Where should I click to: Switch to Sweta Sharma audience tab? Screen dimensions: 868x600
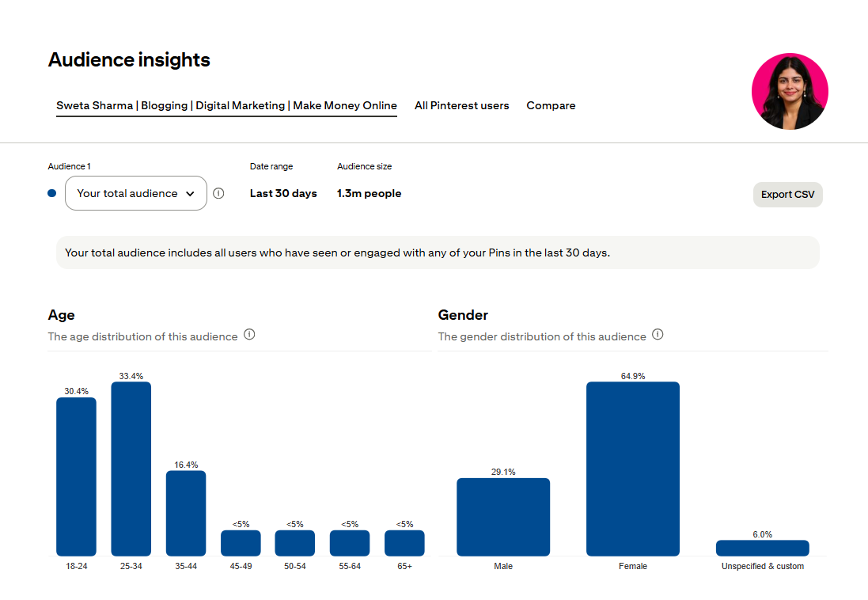(x=226, y=106)
